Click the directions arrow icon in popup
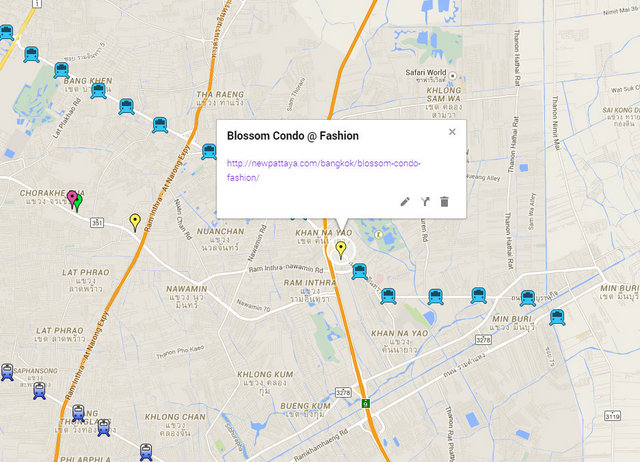 tap(425, 202)
